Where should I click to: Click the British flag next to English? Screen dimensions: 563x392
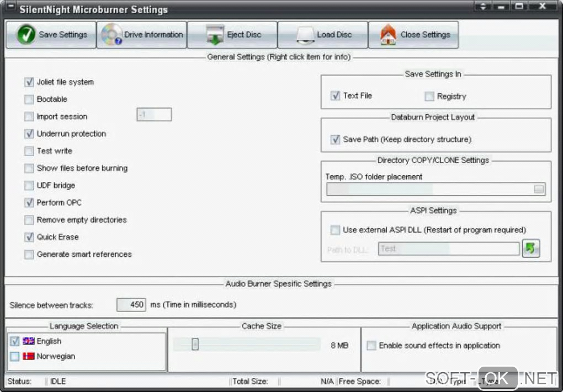click(28, 341)
